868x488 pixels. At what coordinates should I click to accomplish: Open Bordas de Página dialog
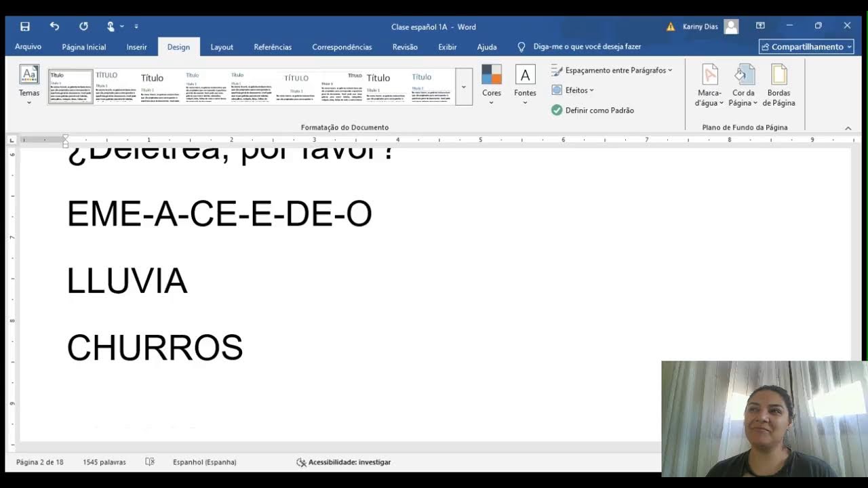tap(778, 86)
